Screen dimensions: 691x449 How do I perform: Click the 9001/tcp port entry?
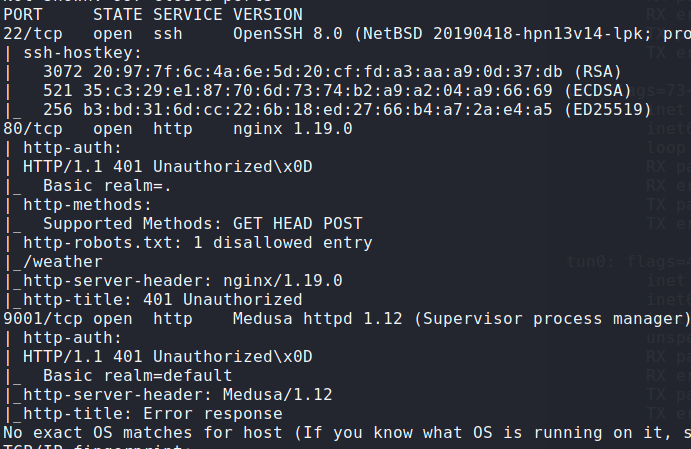43,318
